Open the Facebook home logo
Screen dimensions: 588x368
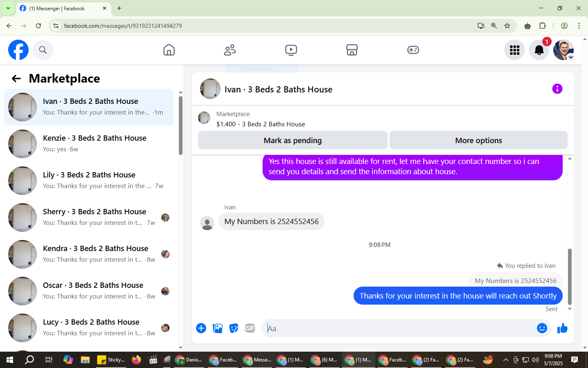(18, 50)
